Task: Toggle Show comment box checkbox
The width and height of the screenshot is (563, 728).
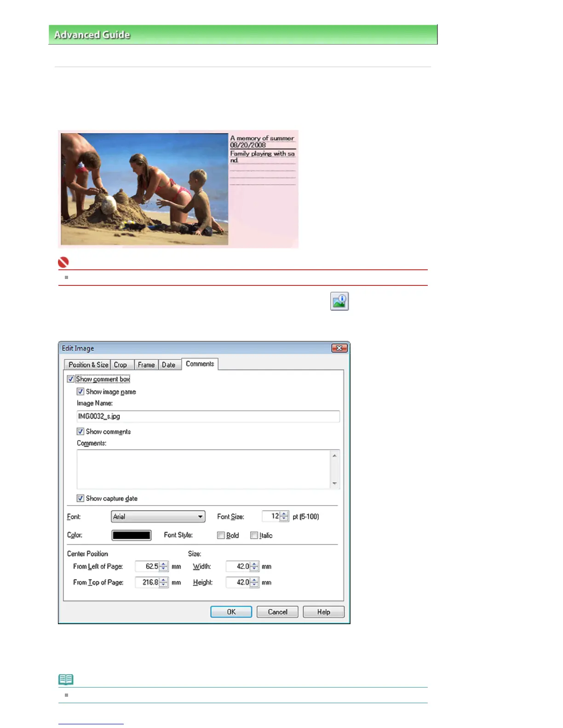Action: coord(71,379)
